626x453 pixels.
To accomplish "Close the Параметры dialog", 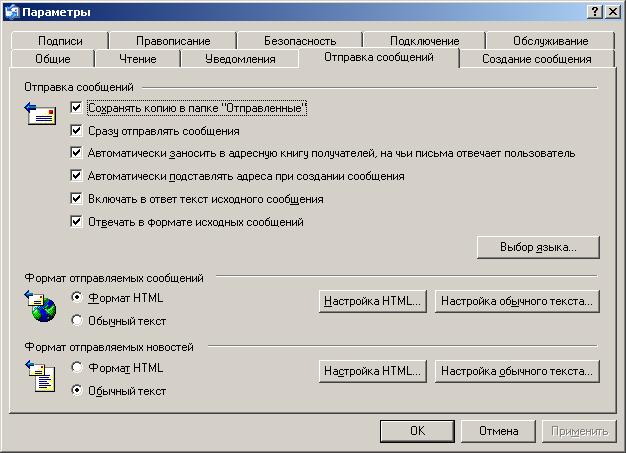I will [x=612, y=12].
